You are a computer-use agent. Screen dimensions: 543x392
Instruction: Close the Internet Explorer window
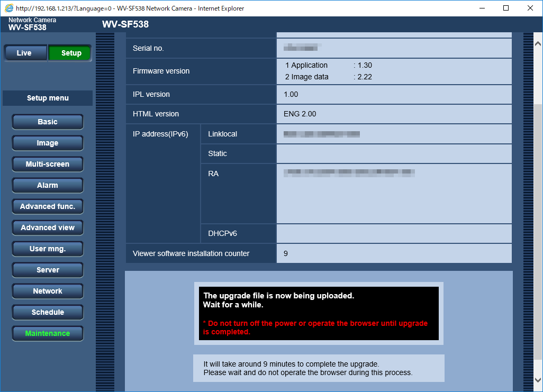[x=530, y=8]
